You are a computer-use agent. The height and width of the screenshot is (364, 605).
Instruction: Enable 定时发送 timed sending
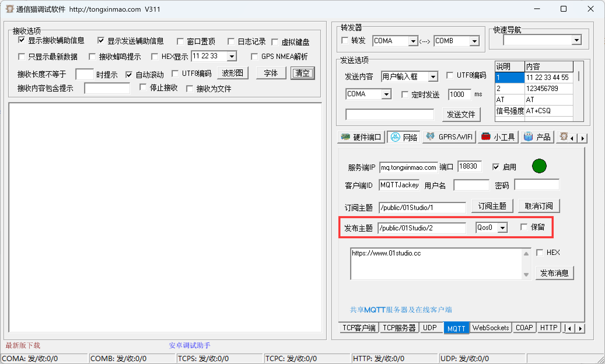coord(405,94)
